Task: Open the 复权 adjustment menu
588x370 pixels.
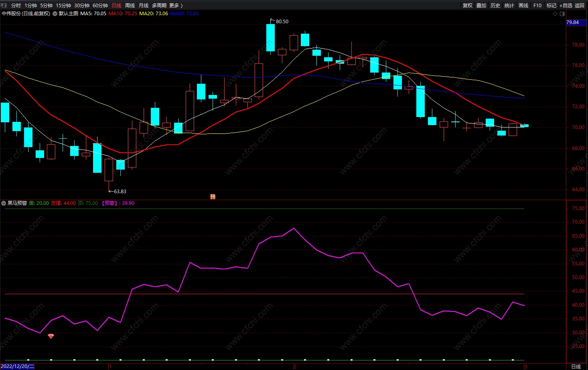Action: tap(468, 5)
